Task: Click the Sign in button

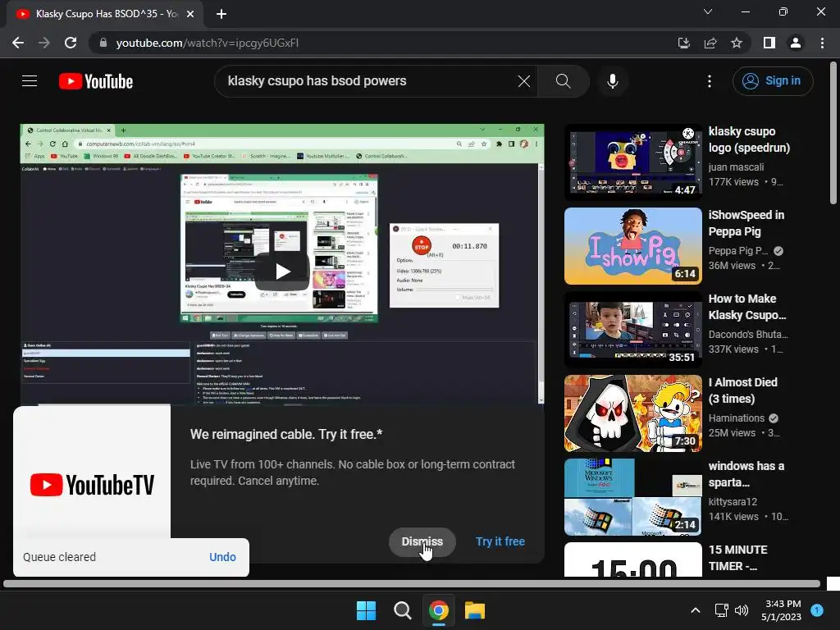Action: click(772, 81)
